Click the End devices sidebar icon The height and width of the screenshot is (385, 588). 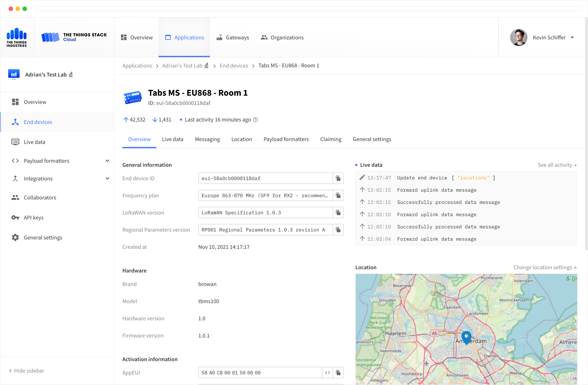click(x=16, y=122)
